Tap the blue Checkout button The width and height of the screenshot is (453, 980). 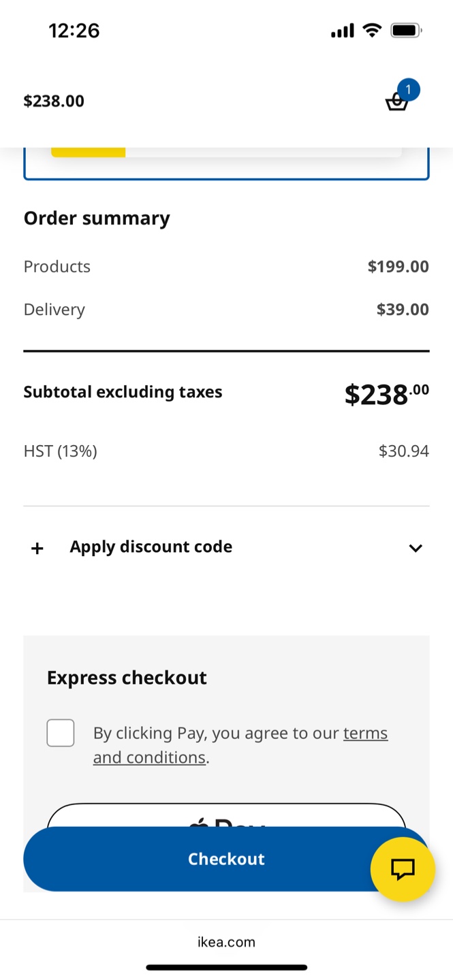point(226,859)
